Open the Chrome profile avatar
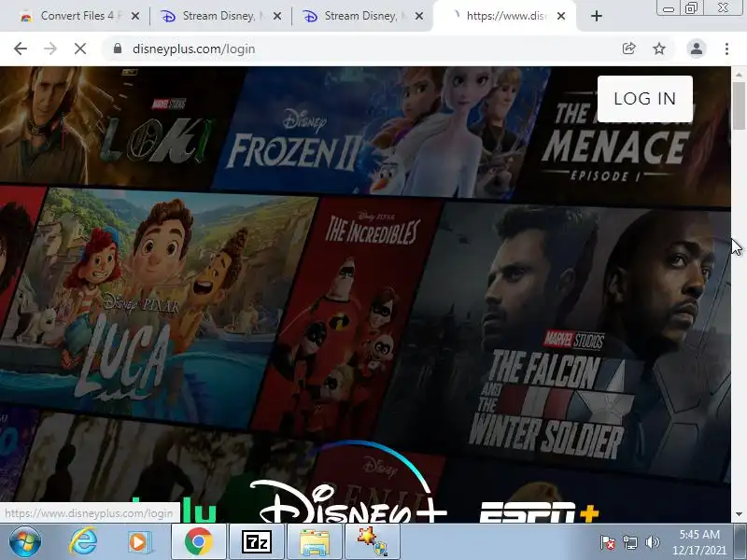Screen dimensions: 747x560 point(696,49)
